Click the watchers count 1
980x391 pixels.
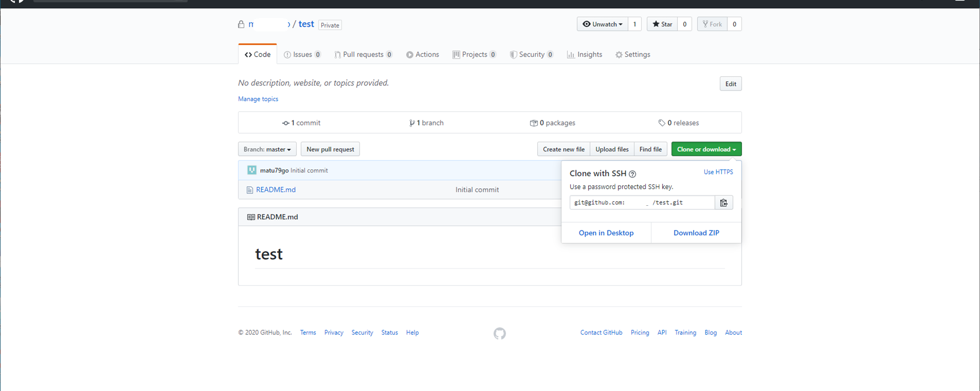coord(634,24)
